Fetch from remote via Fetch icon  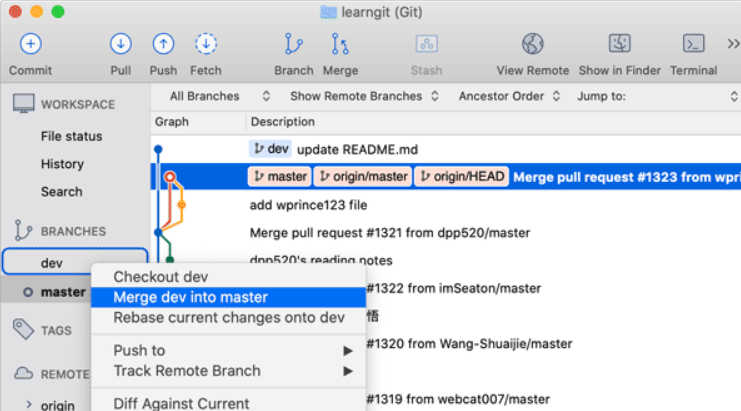point(206,44)
